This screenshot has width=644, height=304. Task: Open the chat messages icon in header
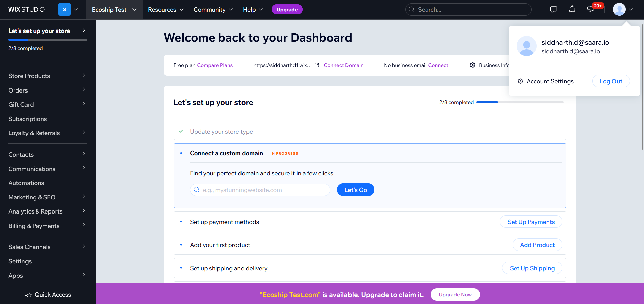(553, 9)
